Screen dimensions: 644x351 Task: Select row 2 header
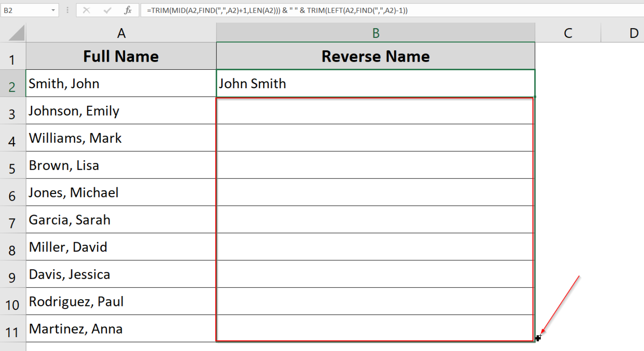tap(13, 84)
